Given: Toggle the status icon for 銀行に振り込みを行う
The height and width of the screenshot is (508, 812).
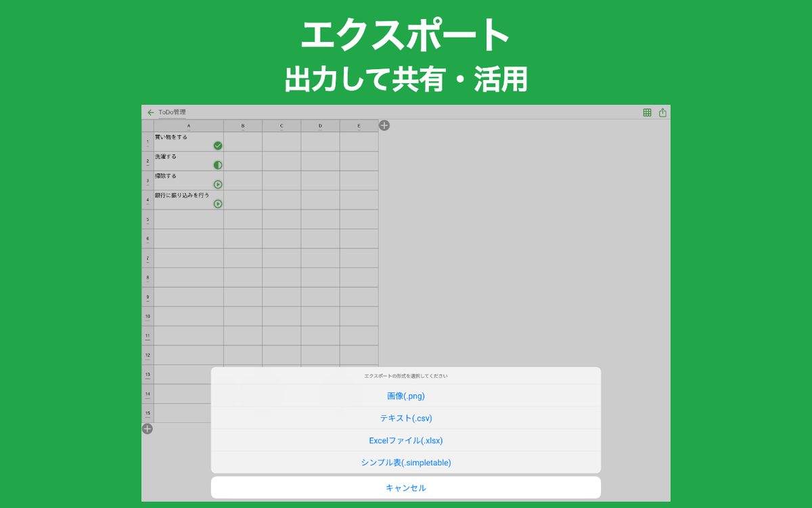Looking at the screenshot, I should (218, 204).
